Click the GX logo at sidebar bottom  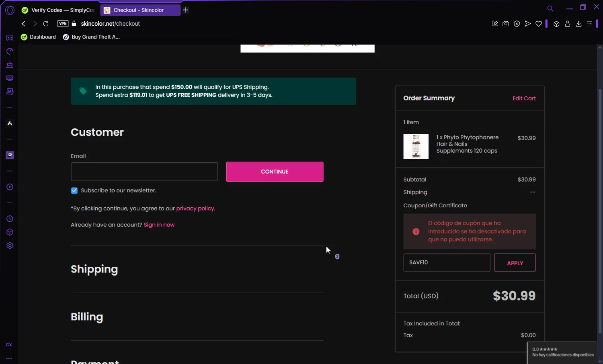coord(9,345)
